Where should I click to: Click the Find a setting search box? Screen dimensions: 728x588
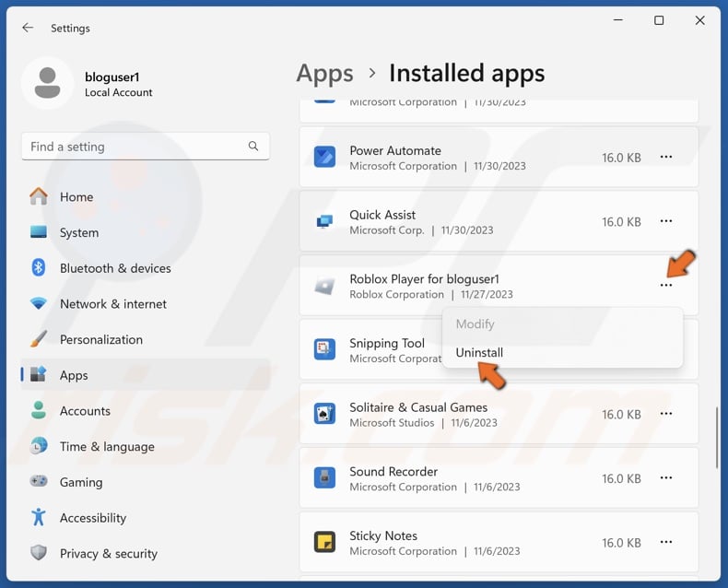pyautogui.click(x=134, y=147)
